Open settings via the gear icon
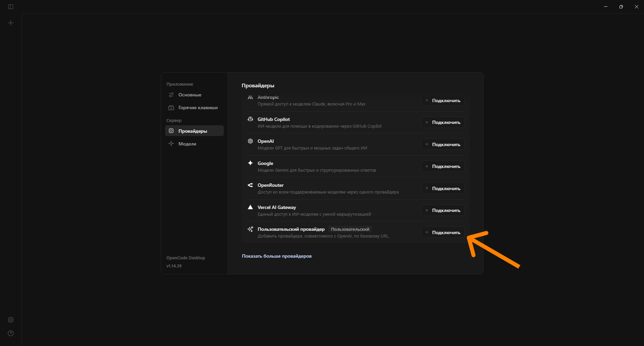Viewport: 644px width, 346px height. [x=11, y=320]
